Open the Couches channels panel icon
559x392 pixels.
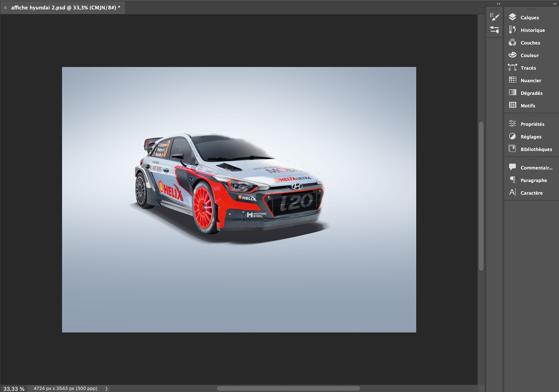click(x=512, y=42)
